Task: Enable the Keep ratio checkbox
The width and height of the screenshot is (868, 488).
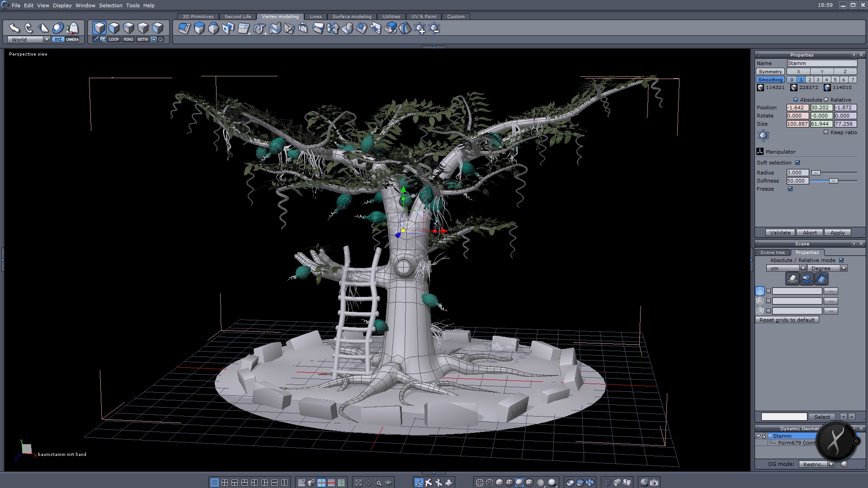Action: pyautogui.click(x=826, y=132)
